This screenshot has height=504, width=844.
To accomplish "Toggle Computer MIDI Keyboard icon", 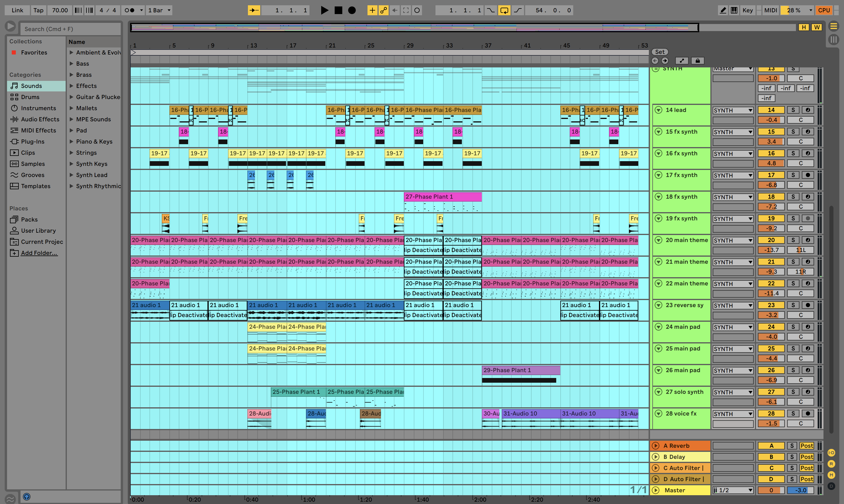I will [734, 10].
